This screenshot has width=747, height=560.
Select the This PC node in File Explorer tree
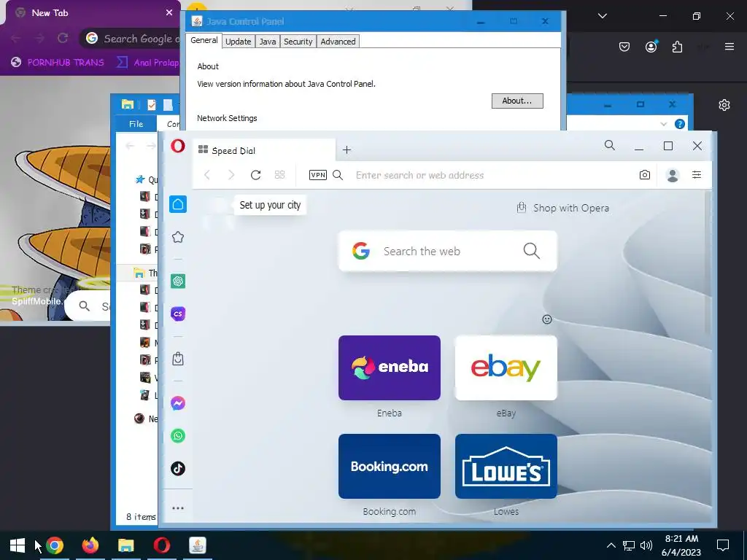139,273
